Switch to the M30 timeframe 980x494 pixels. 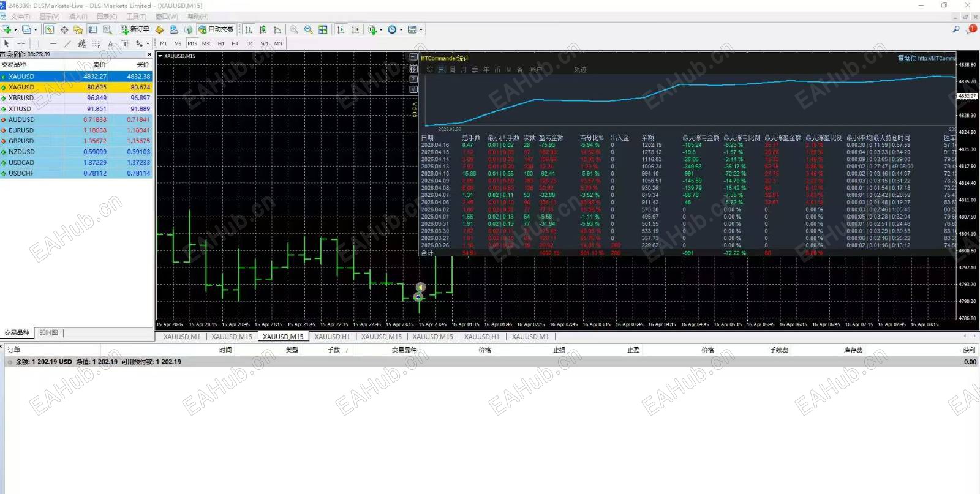[206, 43]
